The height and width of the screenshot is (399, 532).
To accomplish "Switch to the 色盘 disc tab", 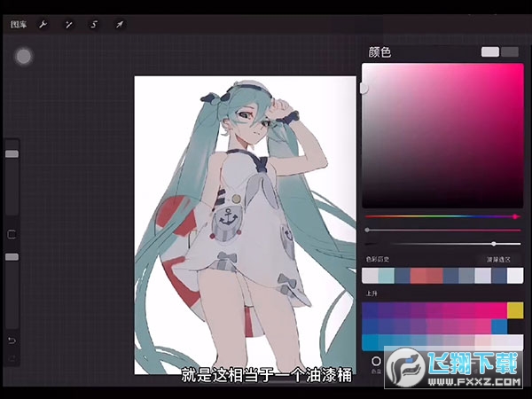I will click(376, 364).
